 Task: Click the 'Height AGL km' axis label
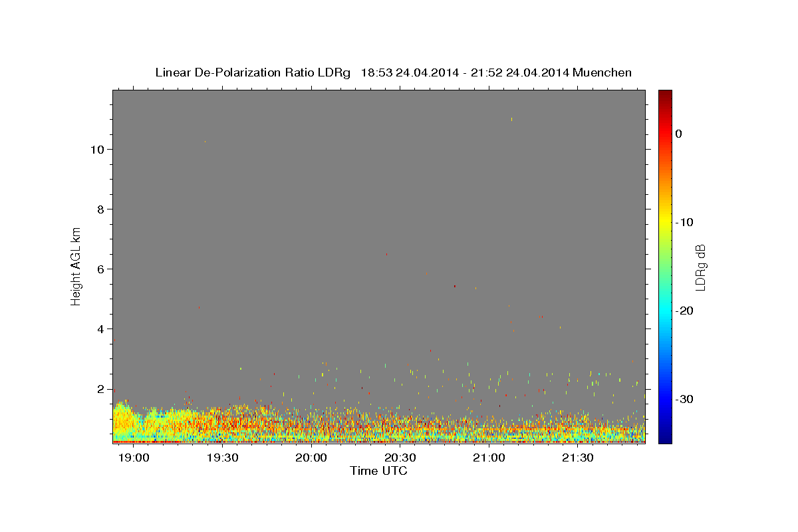tap(76, 265)
